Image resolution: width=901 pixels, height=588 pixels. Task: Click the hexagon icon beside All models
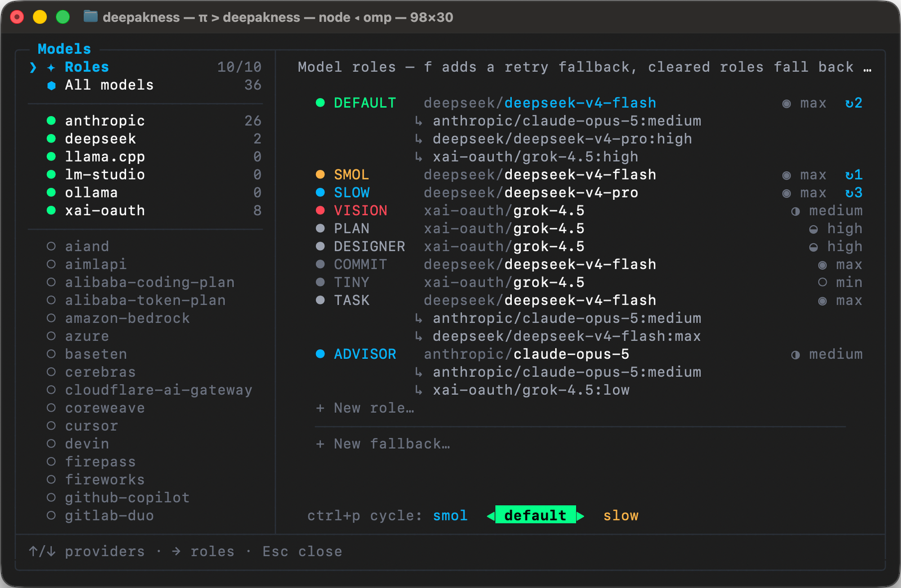point(51,86)
